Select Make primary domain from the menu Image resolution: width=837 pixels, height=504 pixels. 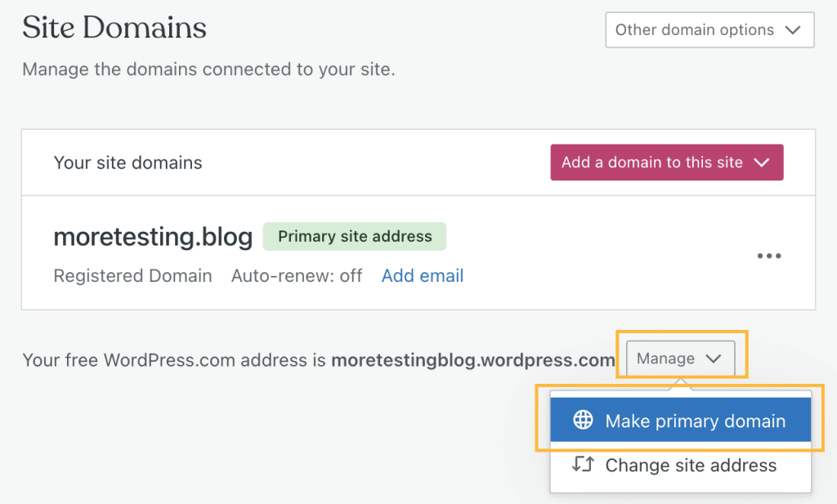point(695,421)
